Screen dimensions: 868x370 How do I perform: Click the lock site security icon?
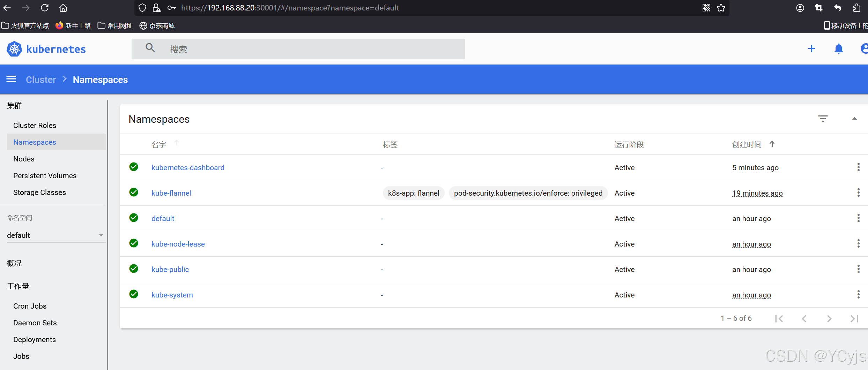click(157, 8)
